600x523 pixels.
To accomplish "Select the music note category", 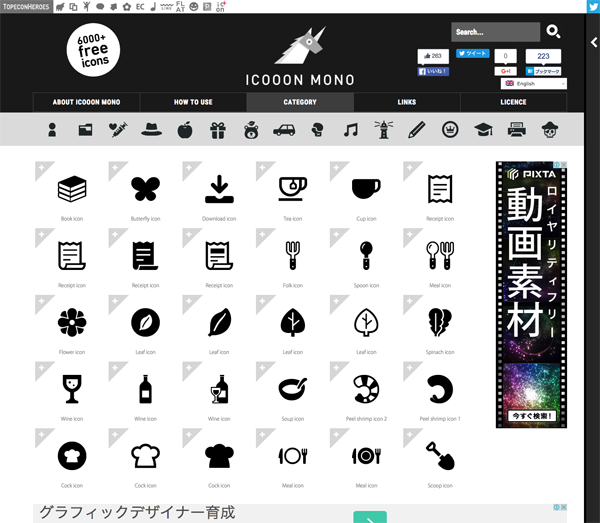I will tap(350, 129).
